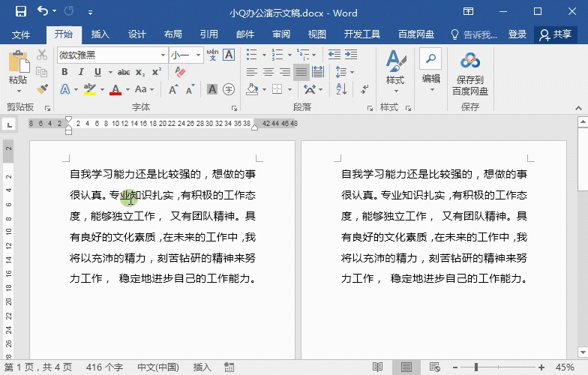588x375 pixels.
Task: Collapse the ribbon with the chevron
Action: pos(579,108)
